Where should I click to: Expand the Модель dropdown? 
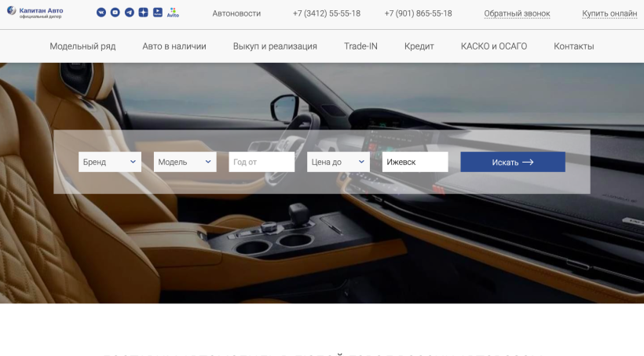(185, 162)
